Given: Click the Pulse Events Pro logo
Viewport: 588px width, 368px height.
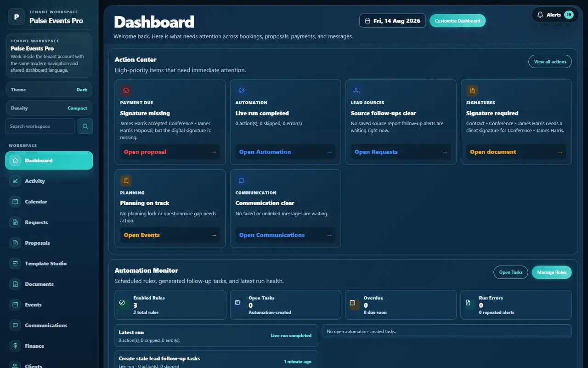Looking at the screenshot, I should pyautogui.click(x=17, y=17).
